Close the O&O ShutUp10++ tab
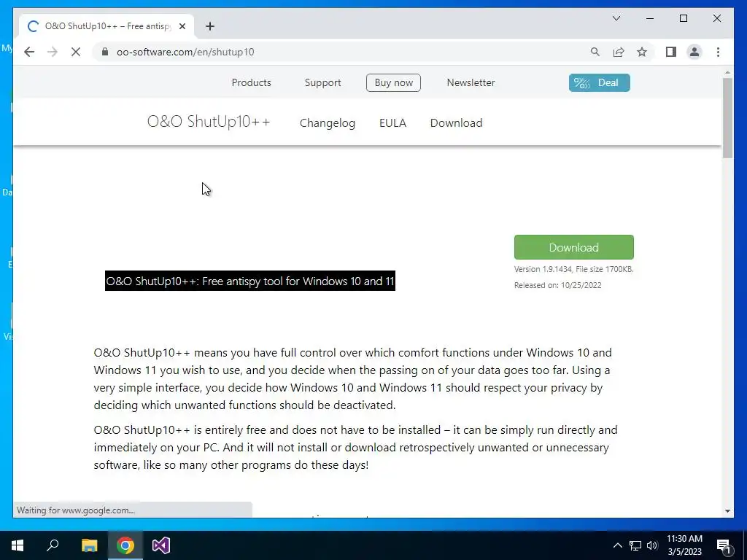The image size is (747, 560). tap(182, 26)
